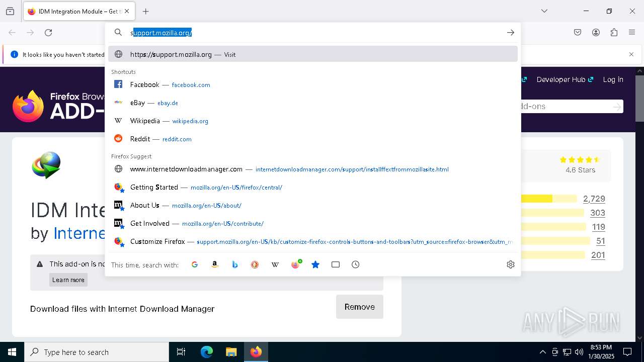The image size is (644, 362).
Task: Choose the Customize Firefox suggestion
Action: (x=313, y=241)
